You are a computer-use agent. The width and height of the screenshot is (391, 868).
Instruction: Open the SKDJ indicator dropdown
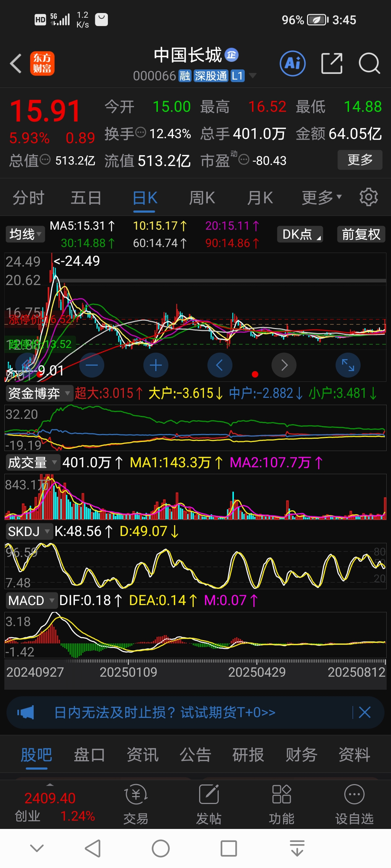click(x=29, y=531)
